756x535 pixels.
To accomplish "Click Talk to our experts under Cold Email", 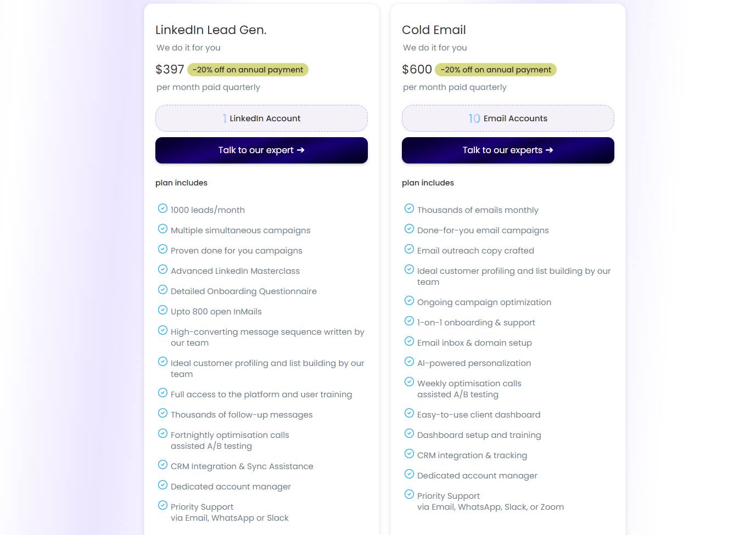I will [508, 150].
